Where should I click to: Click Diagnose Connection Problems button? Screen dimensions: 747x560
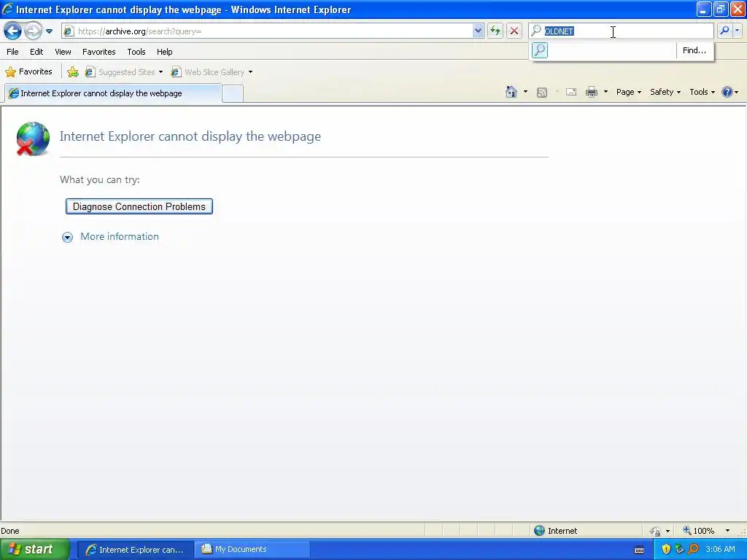point(139,206)
